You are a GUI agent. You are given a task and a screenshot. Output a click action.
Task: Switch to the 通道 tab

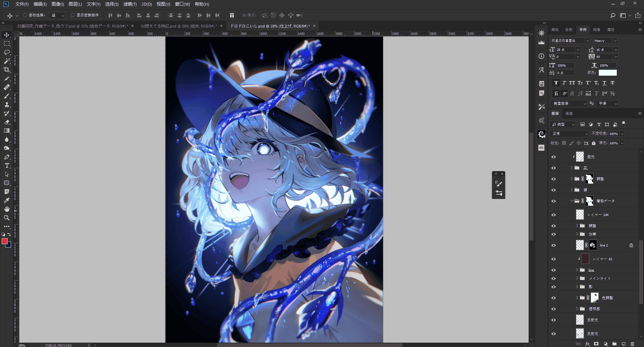pyautogui.click(x=569, y=114)
